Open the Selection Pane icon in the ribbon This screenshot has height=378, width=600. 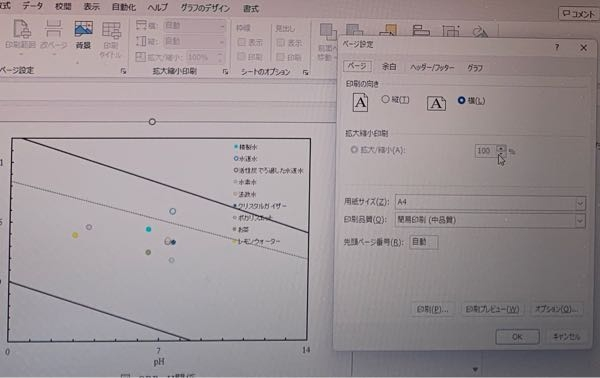[x=389, y=30]
